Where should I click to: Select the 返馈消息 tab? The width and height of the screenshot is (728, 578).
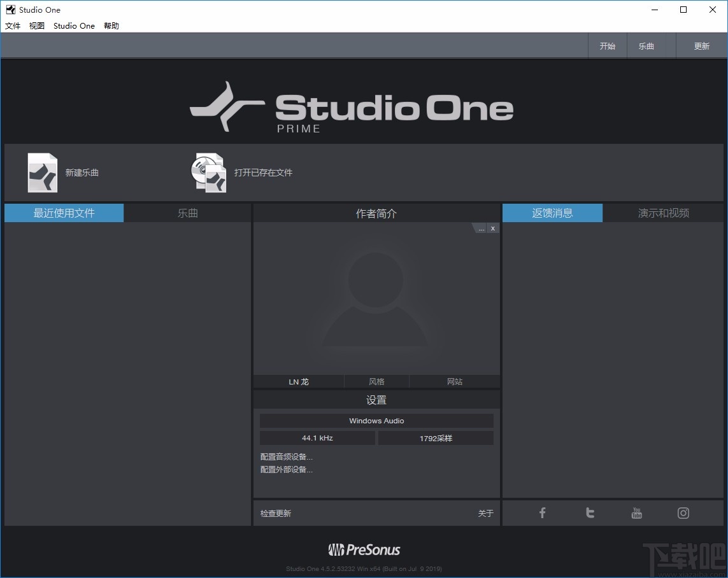pos(552,213)
